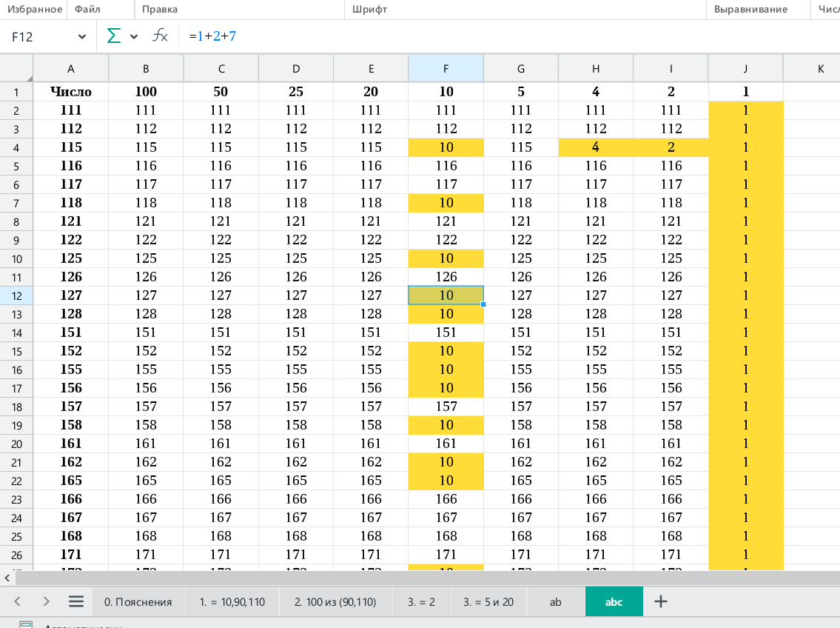Image resolution: width=840 pixels, height=628 pixels.
Task: Open the insert function fx dialog
Action: [160, 36]
